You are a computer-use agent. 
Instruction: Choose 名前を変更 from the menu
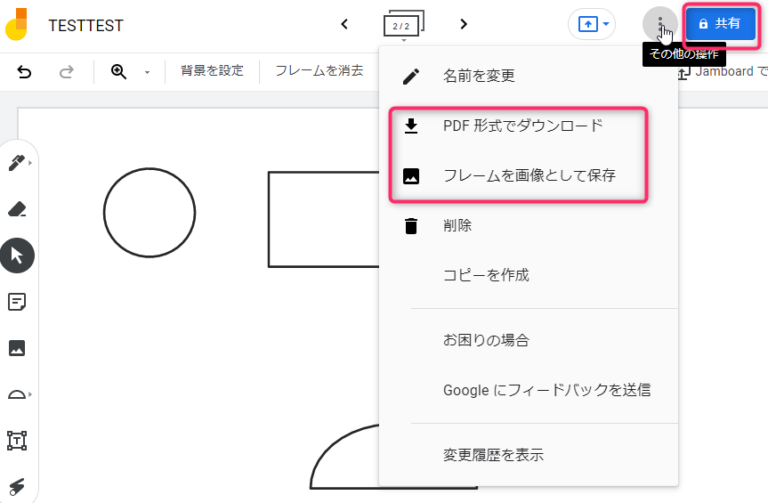click(x=478, y=76)
